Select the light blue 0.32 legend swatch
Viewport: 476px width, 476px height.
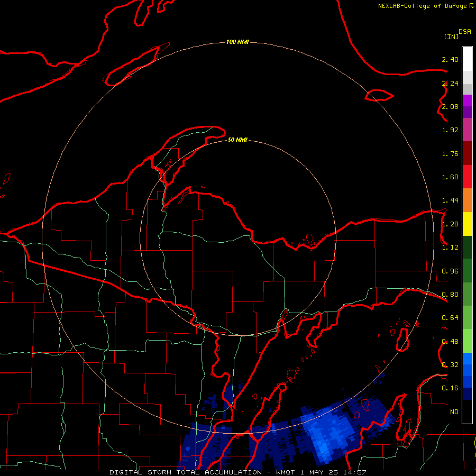[467, 359]
